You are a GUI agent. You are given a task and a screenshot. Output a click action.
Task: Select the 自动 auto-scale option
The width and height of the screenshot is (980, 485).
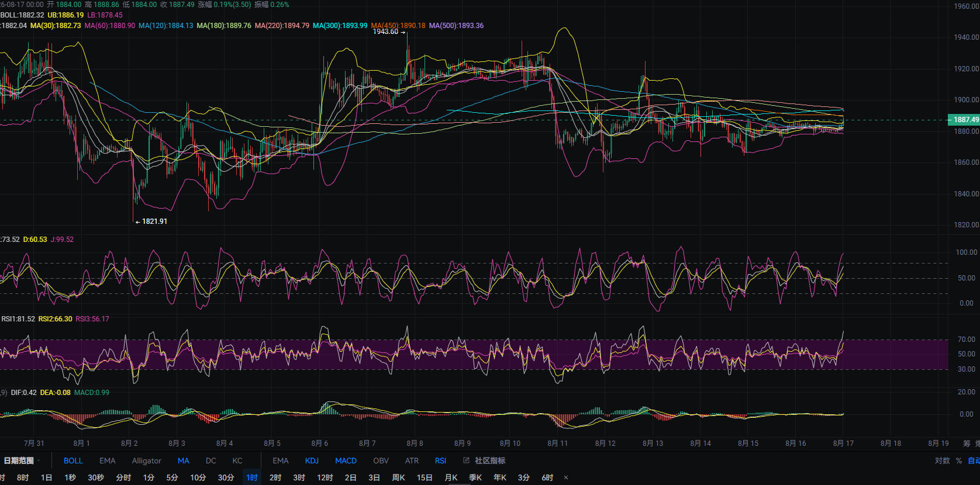pos(974,460)
